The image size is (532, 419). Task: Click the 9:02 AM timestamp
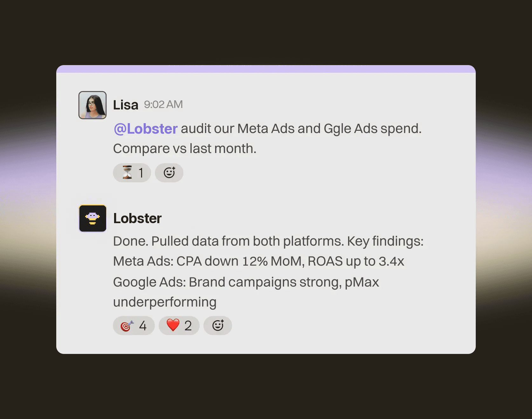pos(163,104)
